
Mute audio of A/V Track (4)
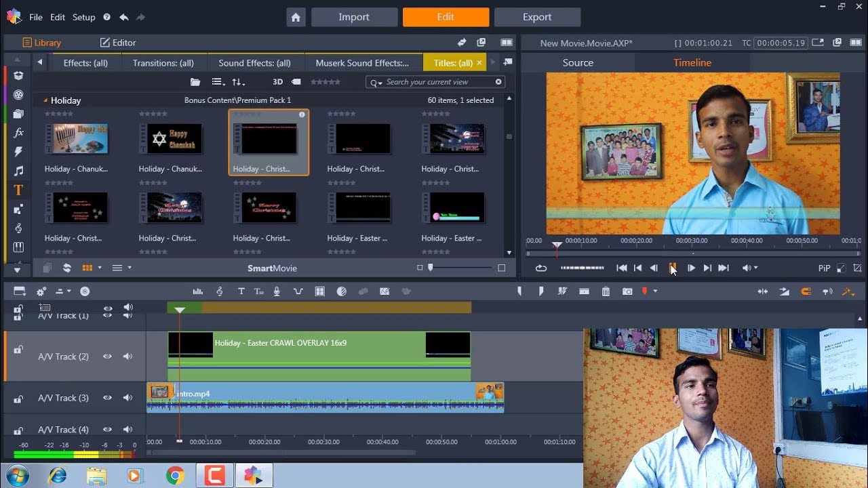click(127, 430)
